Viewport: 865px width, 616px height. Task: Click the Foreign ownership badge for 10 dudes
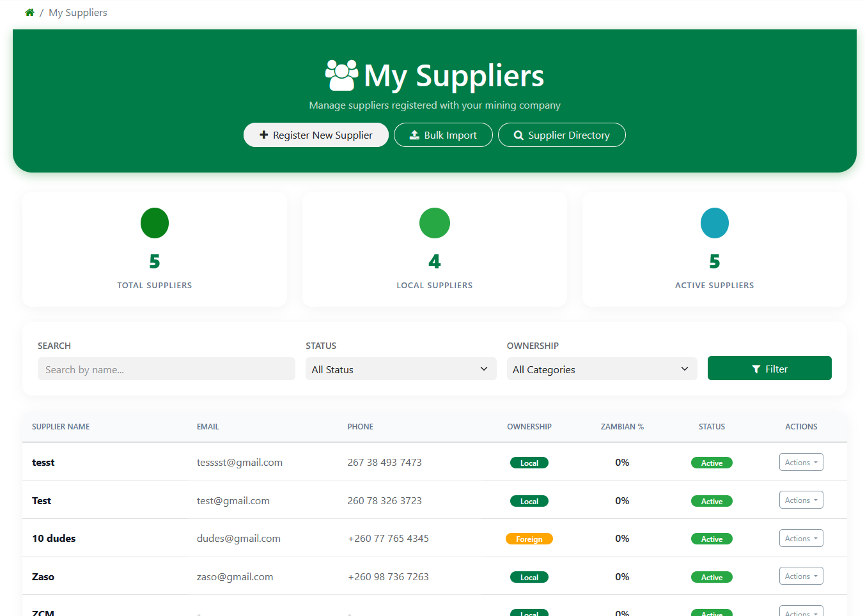coord(529,539)
